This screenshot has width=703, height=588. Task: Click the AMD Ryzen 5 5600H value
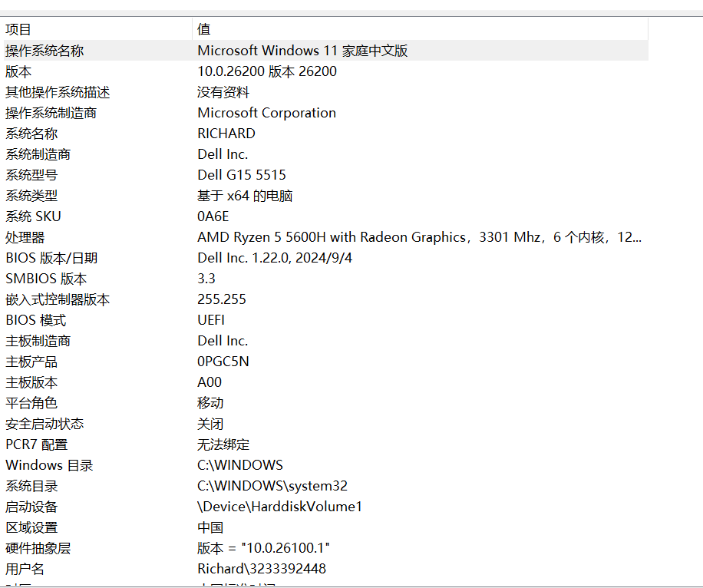(x=419, y=237)
